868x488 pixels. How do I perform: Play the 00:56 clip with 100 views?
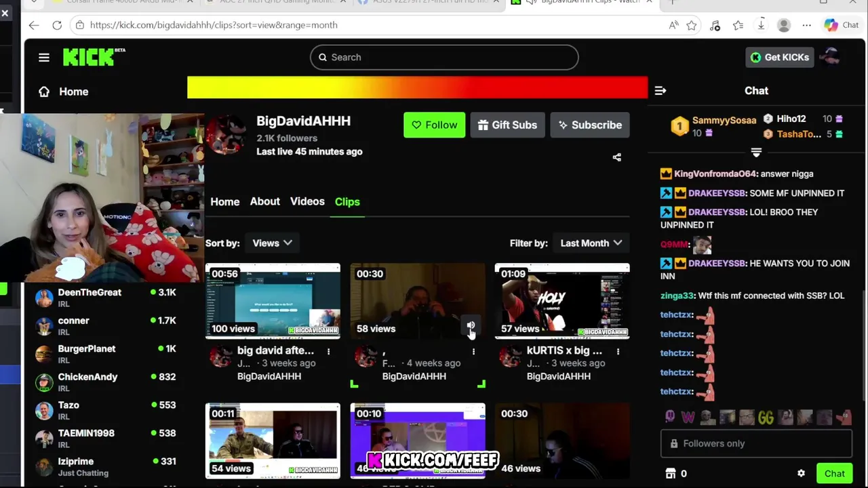[273, 301]
